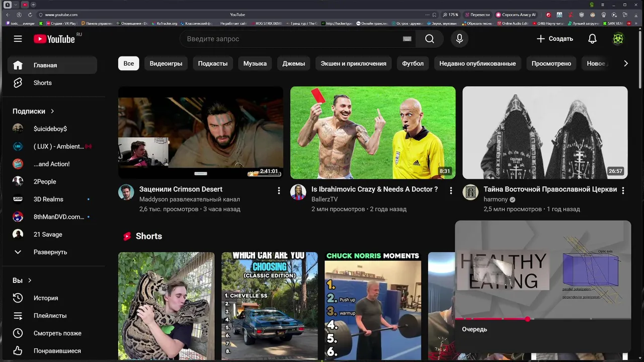Open the $uicideboy$ subscription
Screen dimensions: 644x362
click(x=52, y=129)
